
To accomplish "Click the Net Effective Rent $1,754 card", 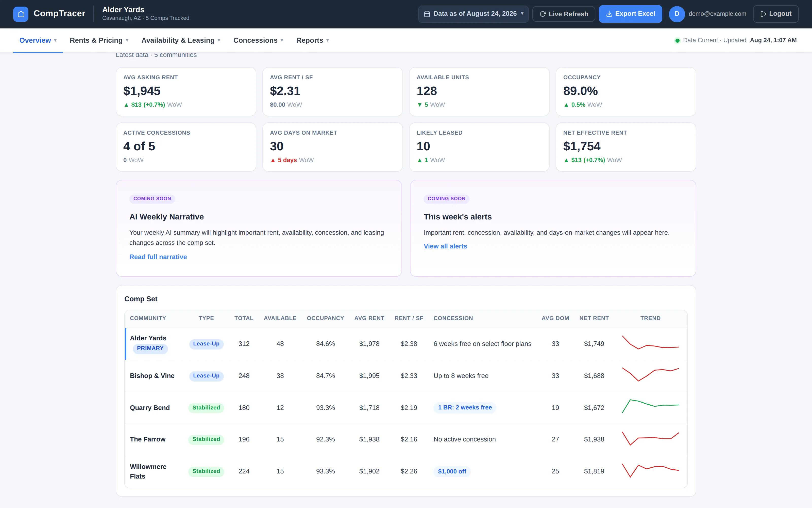I will point(626,147).
